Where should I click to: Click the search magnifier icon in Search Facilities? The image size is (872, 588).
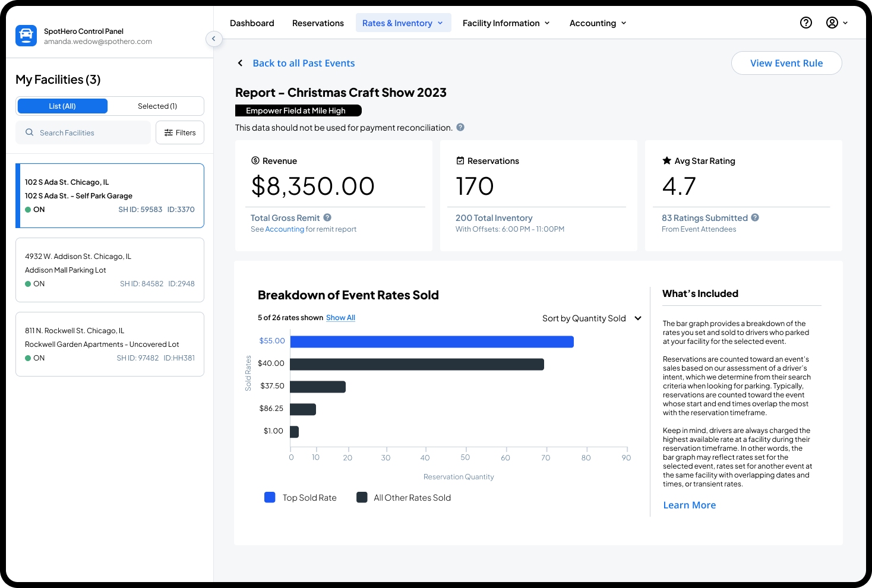click(29, 132)
